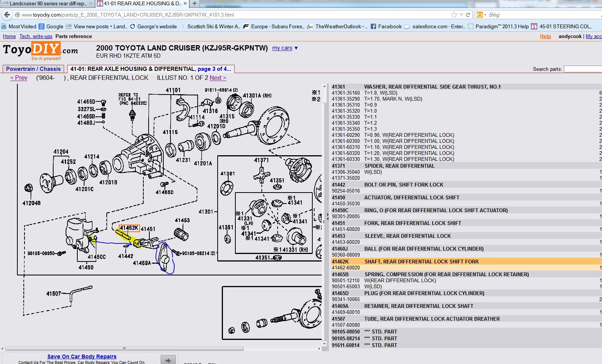Open the Help link

point(545,37)
